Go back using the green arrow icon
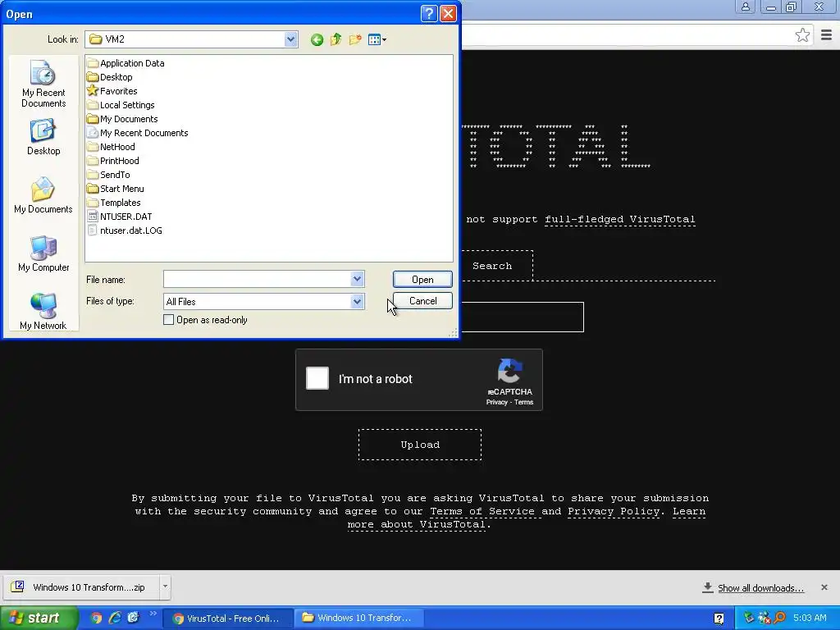Image resolution: width=840 pixels, height=630 pixels. [x=317, y=39]
